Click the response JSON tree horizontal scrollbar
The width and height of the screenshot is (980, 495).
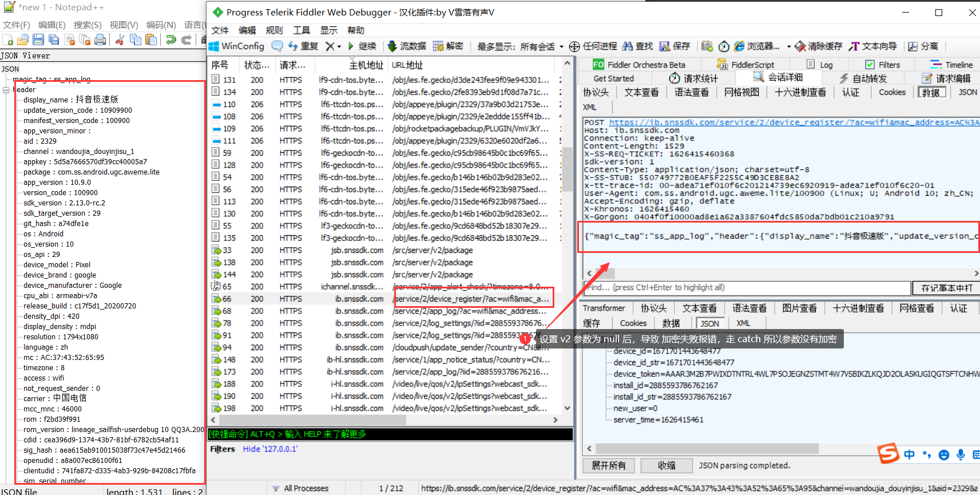[707, 448]
